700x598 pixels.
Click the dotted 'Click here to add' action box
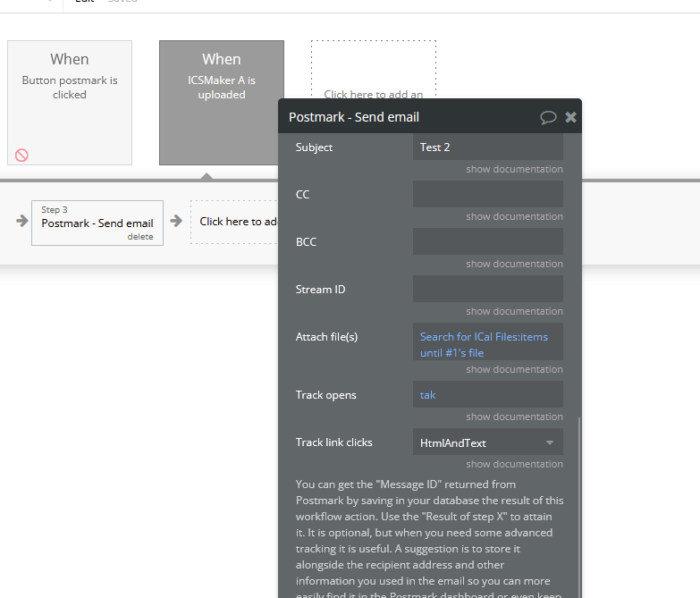click(x=234, y=222)
